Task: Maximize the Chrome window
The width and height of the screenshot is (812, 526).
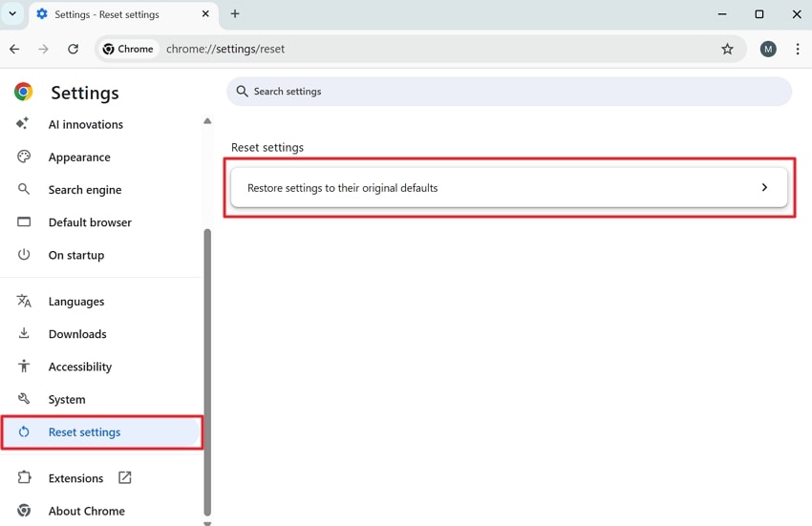Action: [x=759, y=14]
